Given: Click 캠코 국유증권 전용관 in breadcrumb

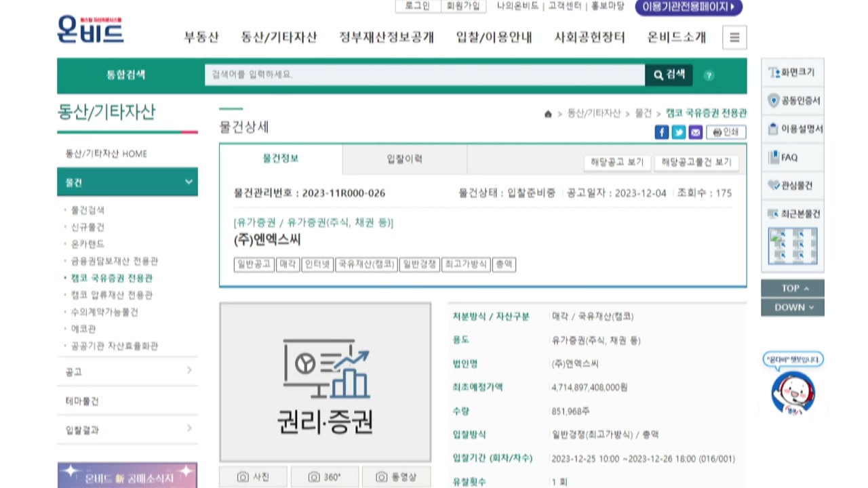Looking at the screenshot, I should (706, 114).
